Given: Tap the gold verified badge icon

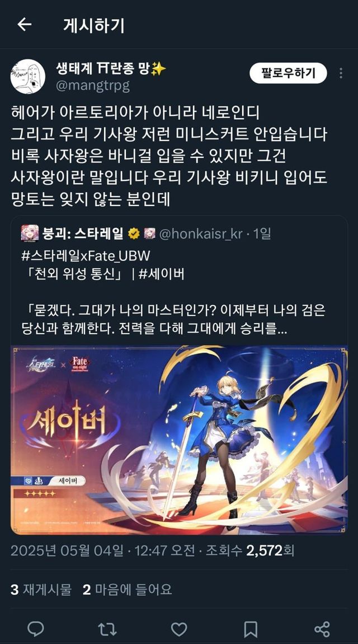Looking at the screenshot, I should click(x=134, y=234).
